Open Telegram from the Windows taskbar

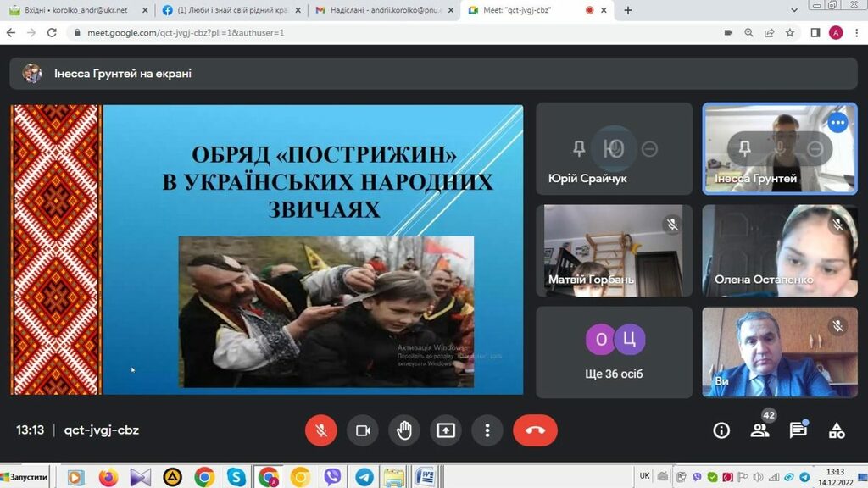click(x=364, y=477)
